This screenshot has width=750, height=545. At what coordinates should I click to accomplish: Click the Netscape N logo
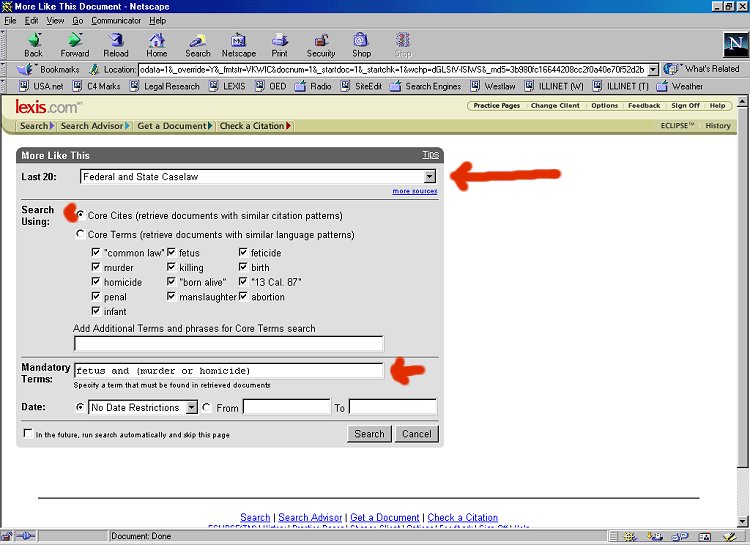tap(735, 45)
